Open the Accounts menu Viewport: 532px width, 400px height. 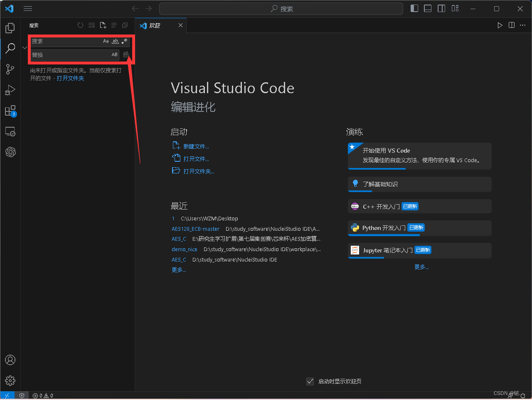coord(10,360)
